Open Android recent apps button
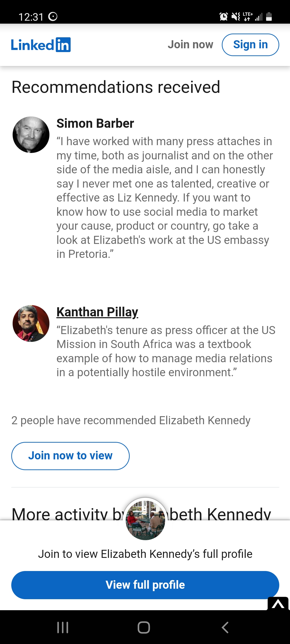Screen dimensions: 290x644 63,627
